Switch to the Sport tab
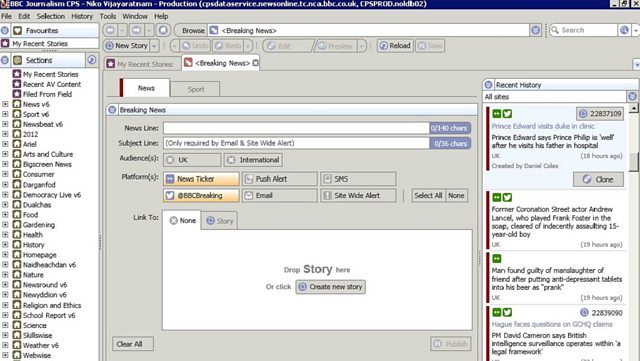The height and width of the screenshot is (361, 640). click(x=196, y=89)
